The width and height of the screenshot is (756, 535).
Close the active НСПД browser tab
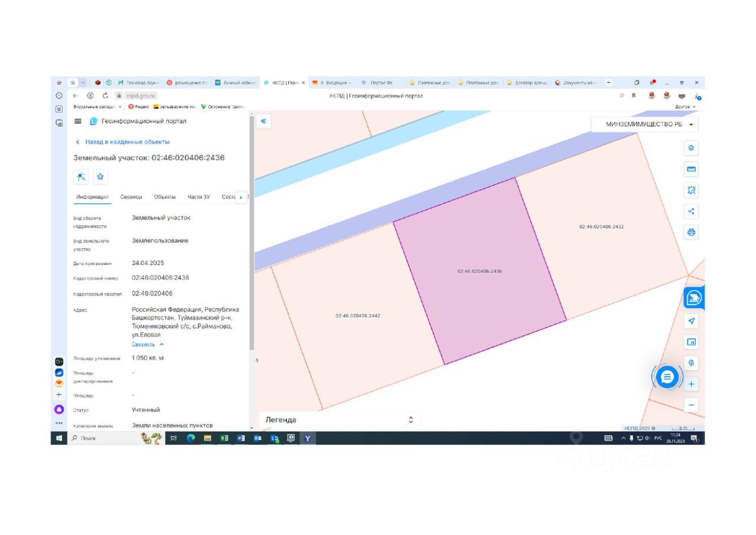[304, 83]
